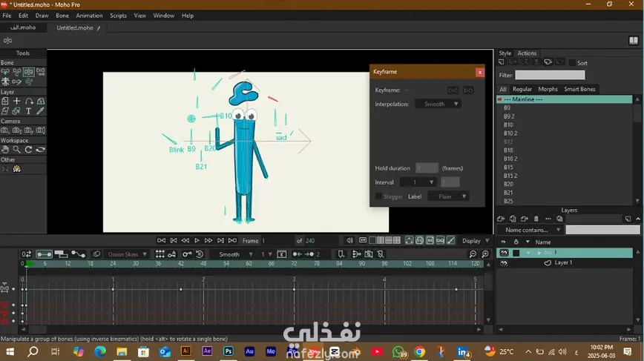Viewport: 644px width, 361px height.
Task: Click the Sequencer timeline mode icon
Action: (x=61, y=254)
